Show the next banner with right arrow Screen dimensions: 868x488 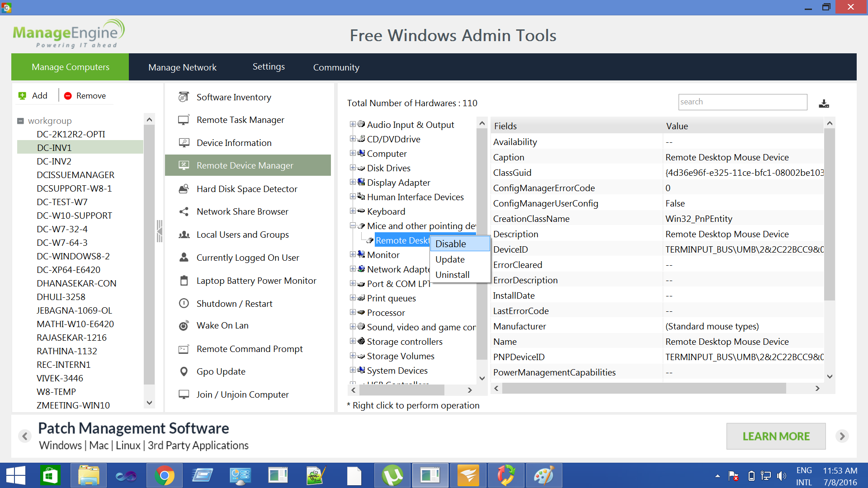point(842,436)
